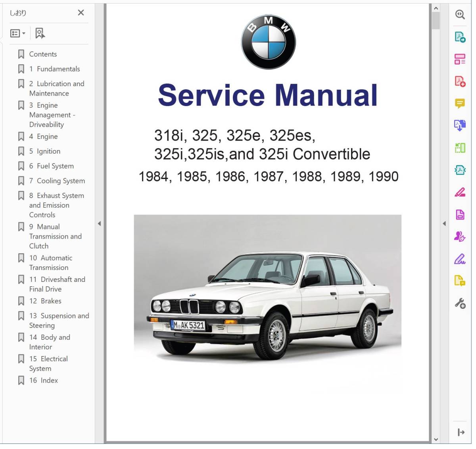Jump to 2 Lubrication and Maintenance bookmark

[x=57, y=89]
